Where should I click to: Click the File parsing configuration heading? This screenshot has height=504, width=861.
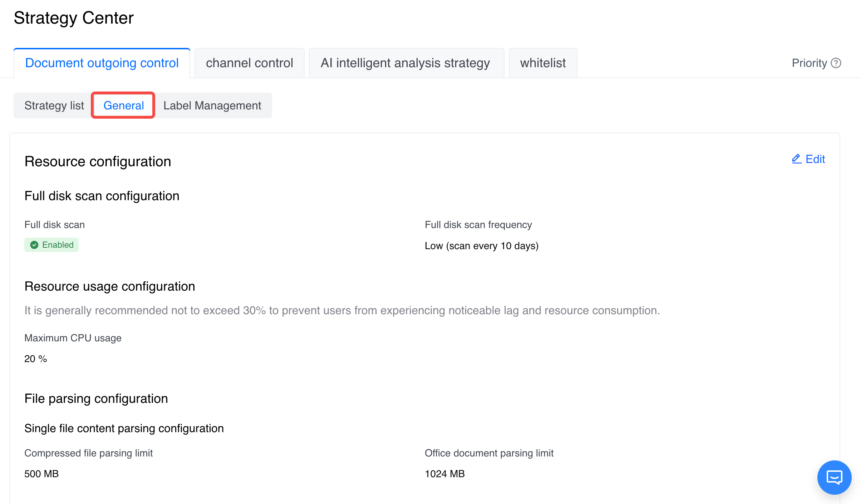(96, 399)
